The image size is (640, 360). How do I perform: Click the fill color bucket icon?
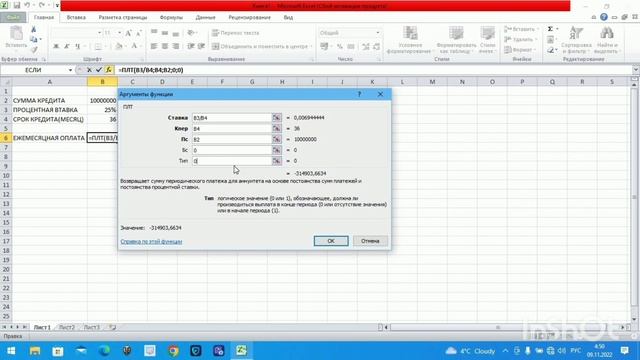[119, 47]
